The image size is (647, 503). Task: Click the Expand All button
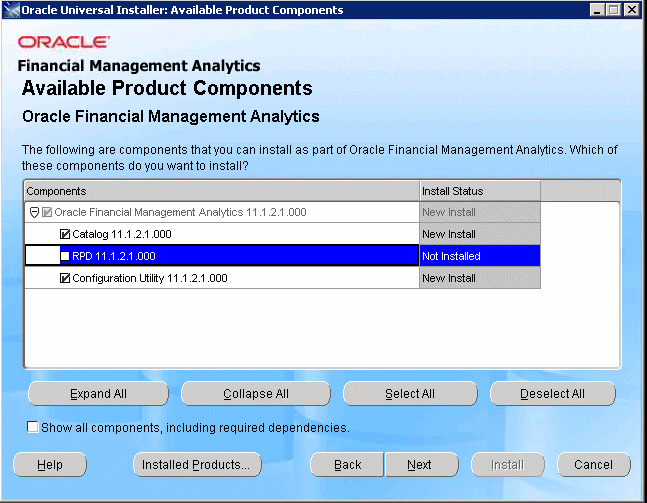tap(98, 394)
